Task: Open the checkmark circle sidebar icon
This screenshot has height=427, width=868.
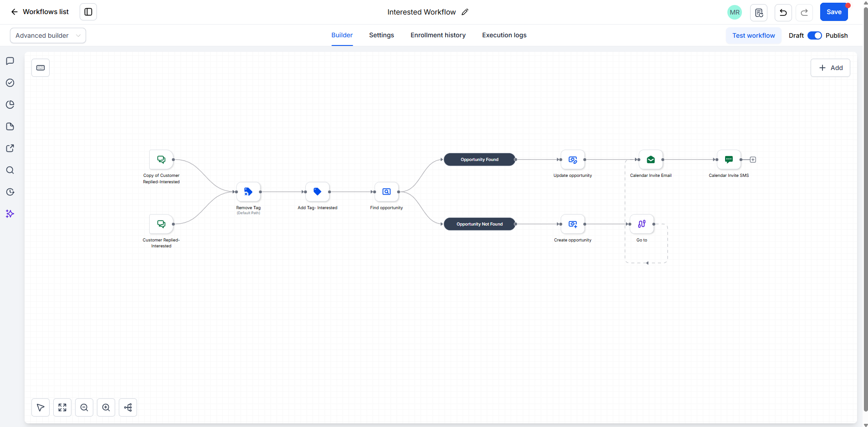Action: click(x=10, y=83)
